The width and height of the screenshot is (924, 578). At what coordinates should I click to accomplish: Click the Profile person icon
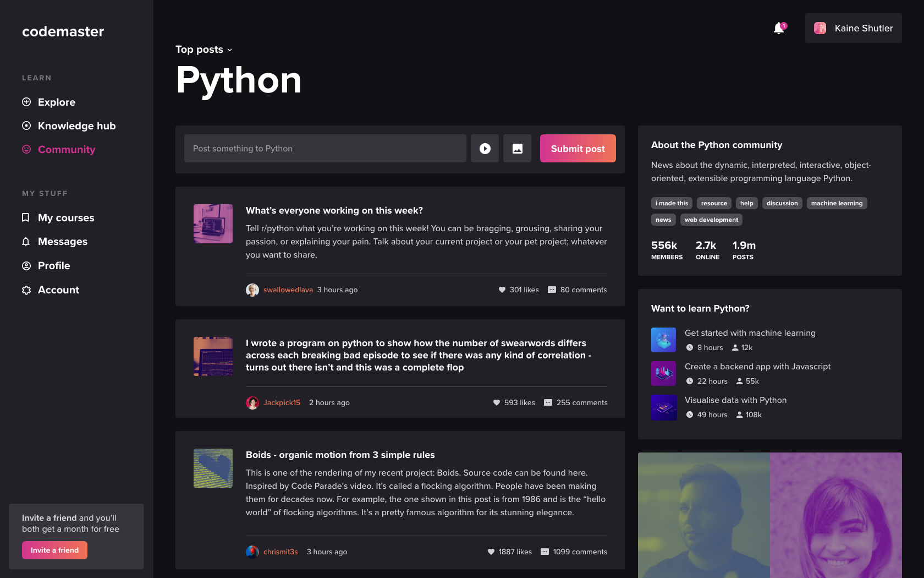tap(26, 266)
